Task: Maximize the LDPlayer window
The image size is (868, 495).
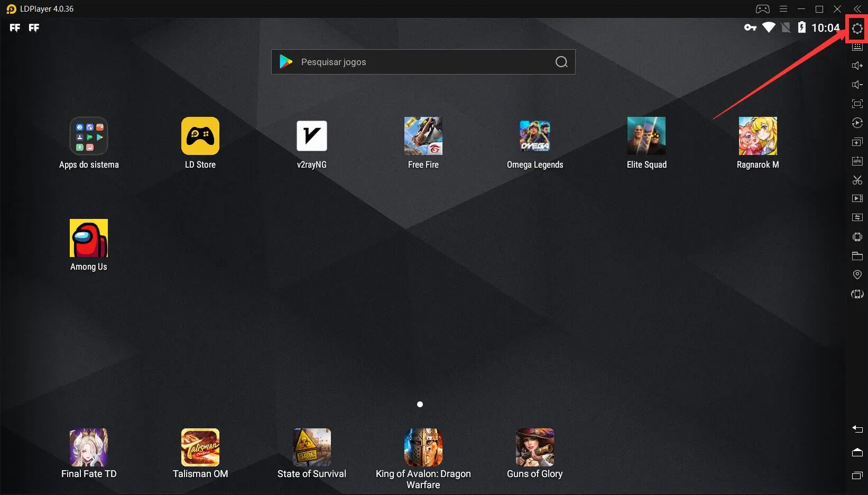Action: coord(819,9)
